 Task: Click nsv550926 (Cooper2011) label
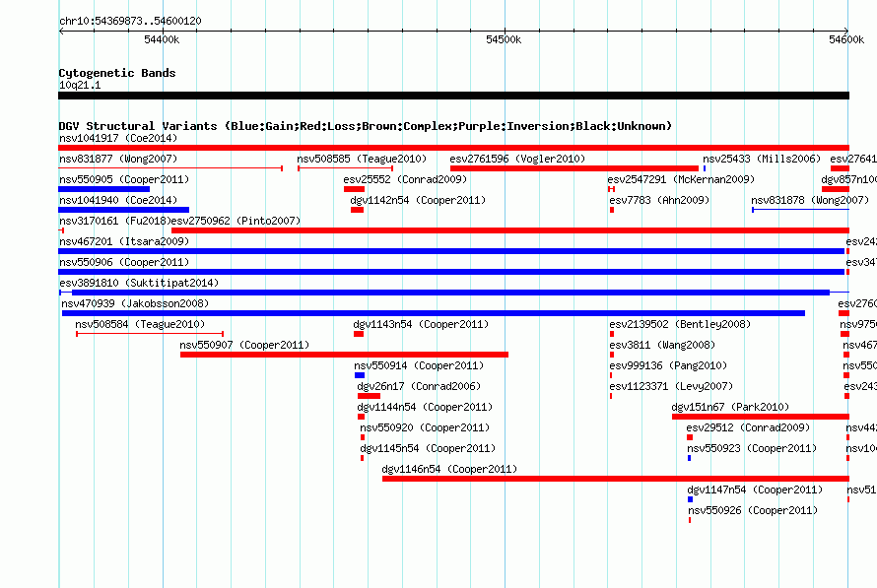click(x=752, y=510)
